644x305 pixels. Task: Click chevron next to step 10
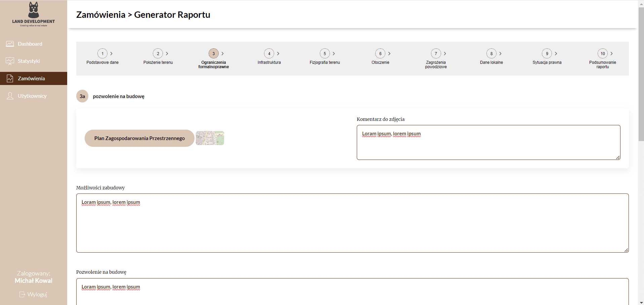(x=611, y=53)
